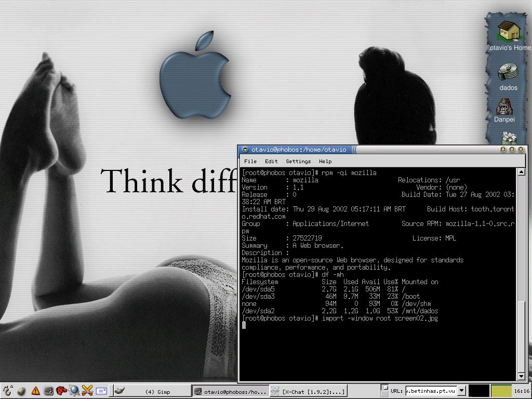Click the olive green monitor applet
Screen dimensions: 532x399
pyautogui.click(x=501, y=391)
